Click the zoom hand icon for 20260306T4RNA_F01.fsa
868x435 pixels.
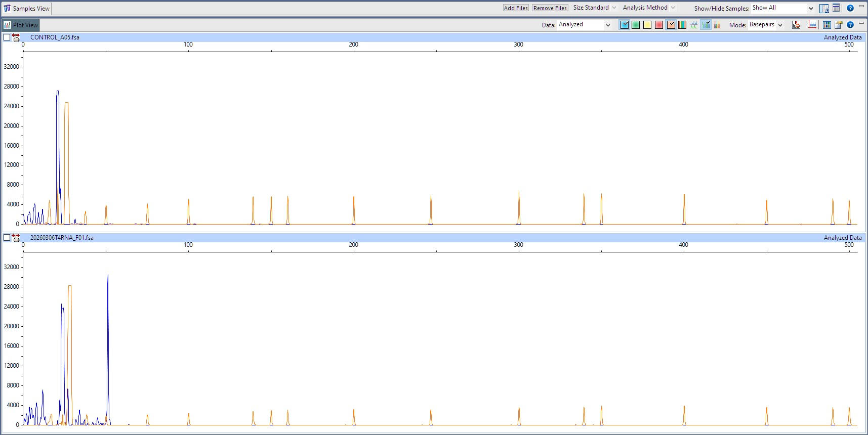click(x=16, y=238)
